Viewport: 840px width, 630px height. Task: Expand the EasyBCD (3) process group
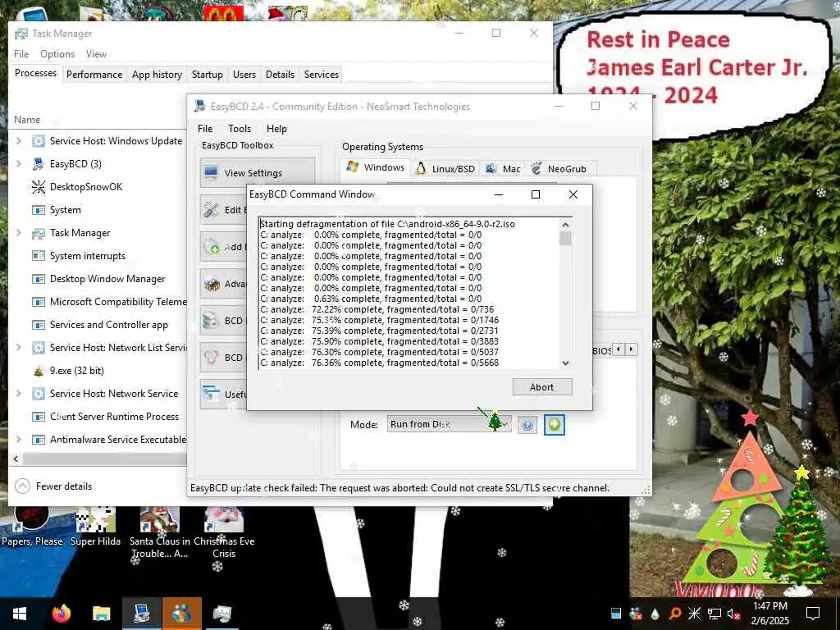point(19,163)
